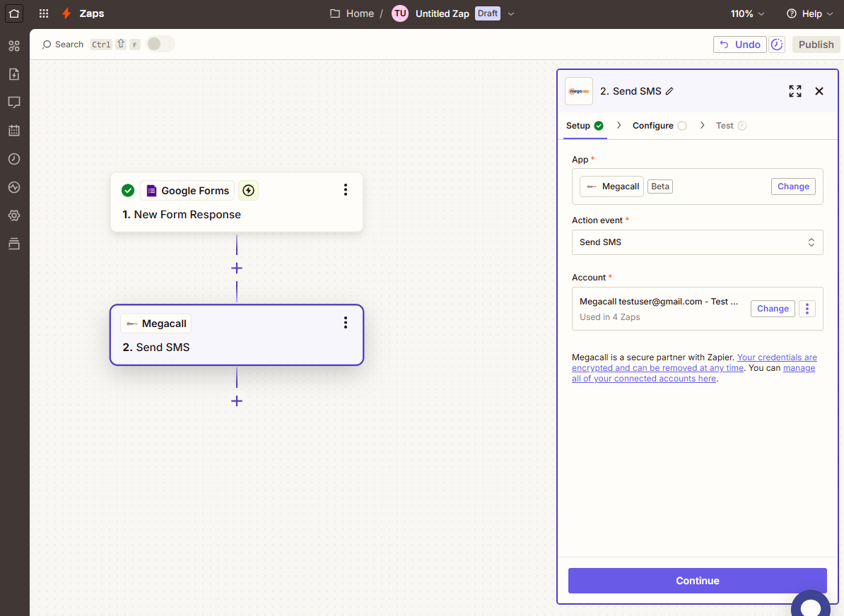844x616 pixels.
Task: Add step between Google Forms and Megacall
Action: pos(237,268)
